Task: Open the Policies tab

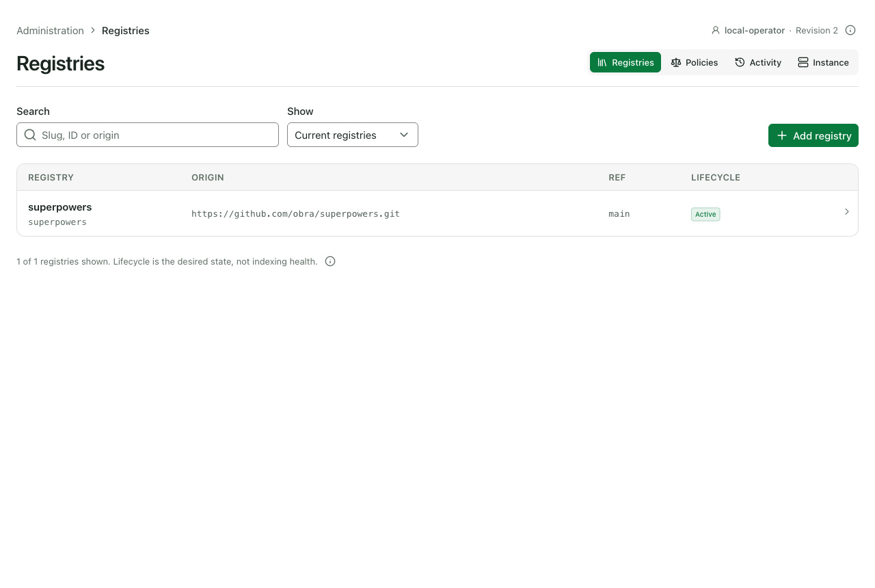Action: (x=695, y=62)
